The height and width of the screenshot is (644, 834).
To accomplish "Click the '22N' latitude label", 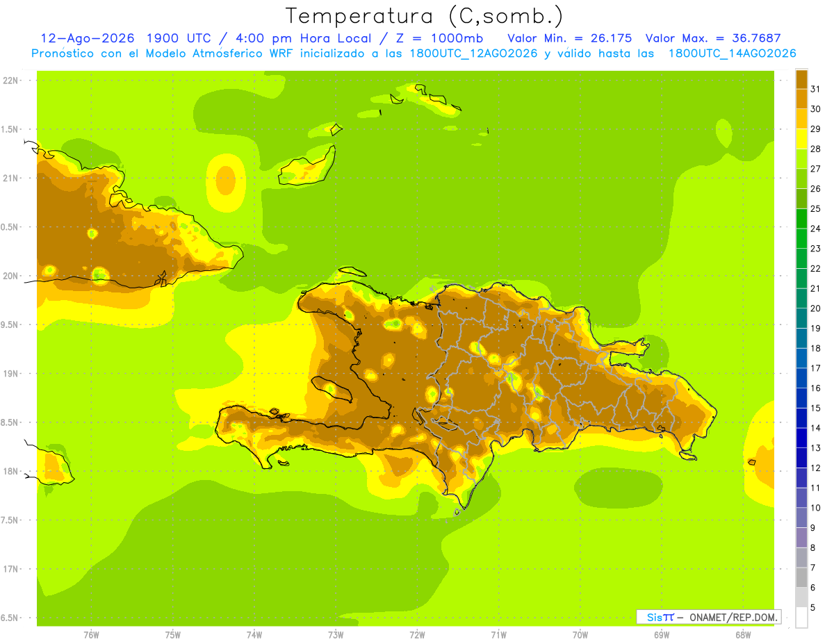I will 12,81.
